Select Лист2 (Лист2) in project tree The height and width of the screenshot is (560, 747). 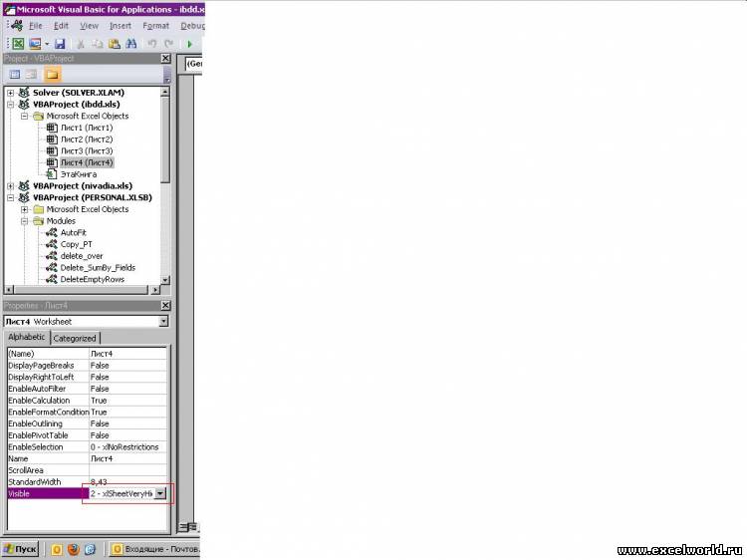(x=87, y=140)
